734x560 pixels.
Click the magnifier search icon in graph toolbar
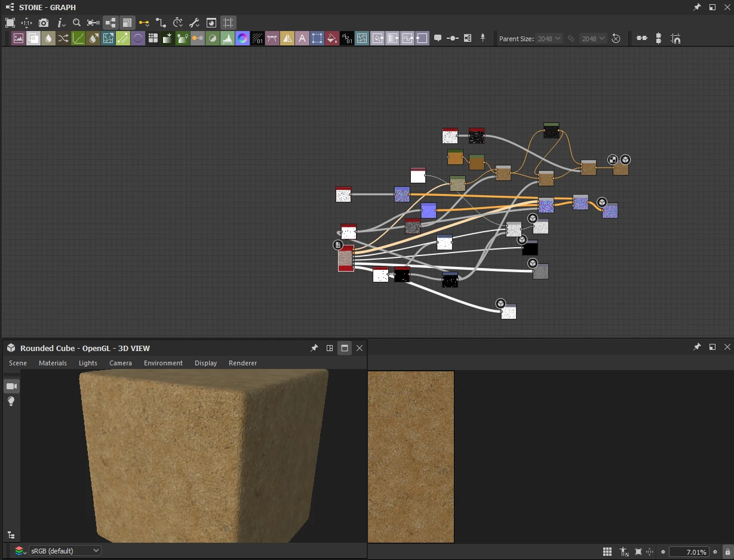tap(76, 23)
